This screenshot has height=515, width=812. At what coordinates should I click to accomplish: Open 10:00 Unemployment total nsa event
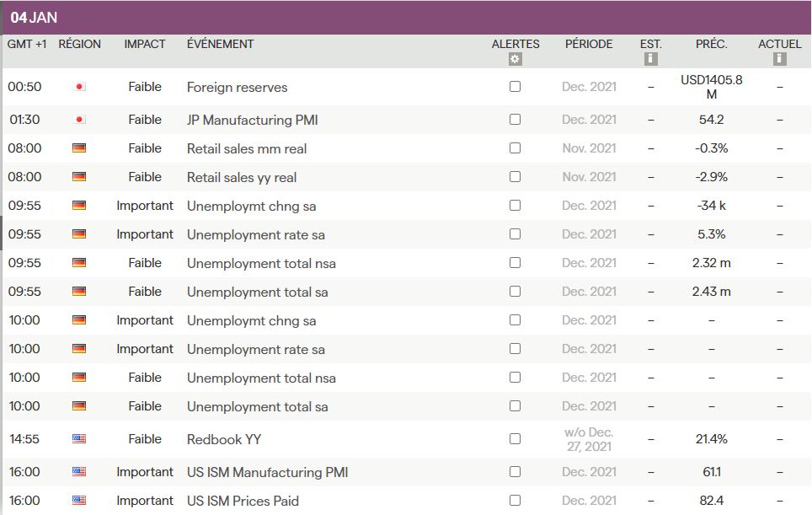coord(261,378)
